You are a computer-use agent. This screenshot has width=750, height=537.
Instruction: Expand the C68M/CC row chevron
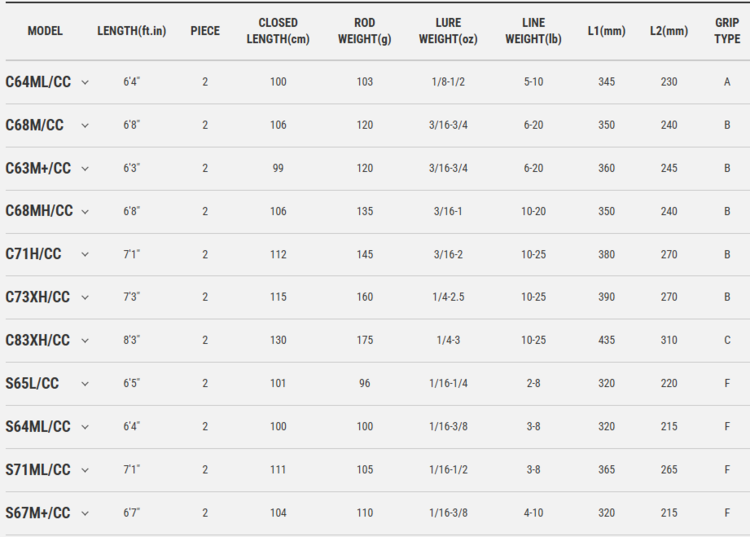pos(85,125)
